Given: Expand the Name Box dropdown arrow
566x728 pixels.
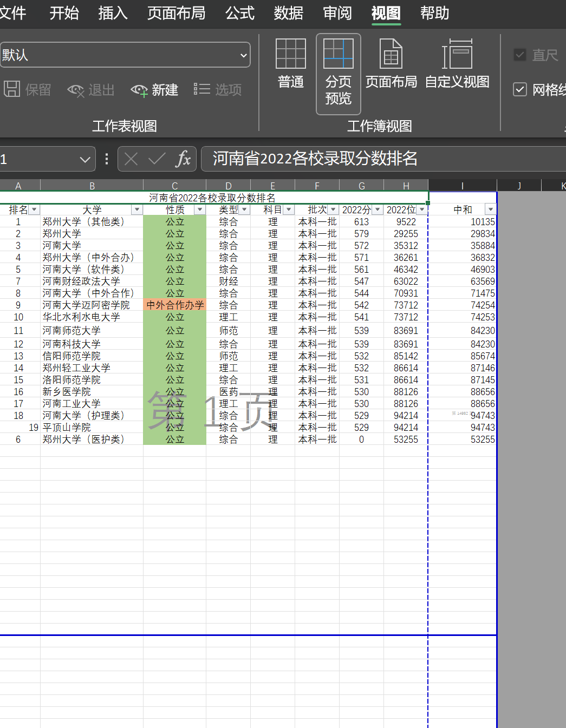Looking at the screenshot, I should tap(84, 159).
